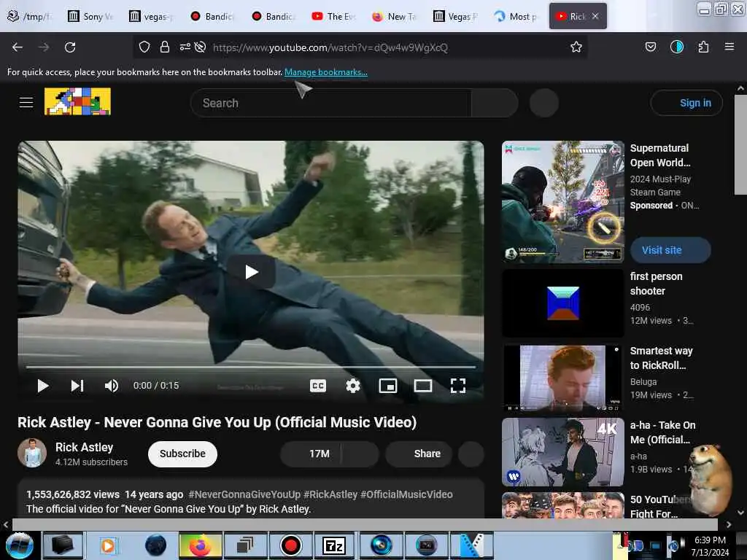Go back with the browser back arrow
This screenshot has width=747, height=560.
click(x=18, y=47)
